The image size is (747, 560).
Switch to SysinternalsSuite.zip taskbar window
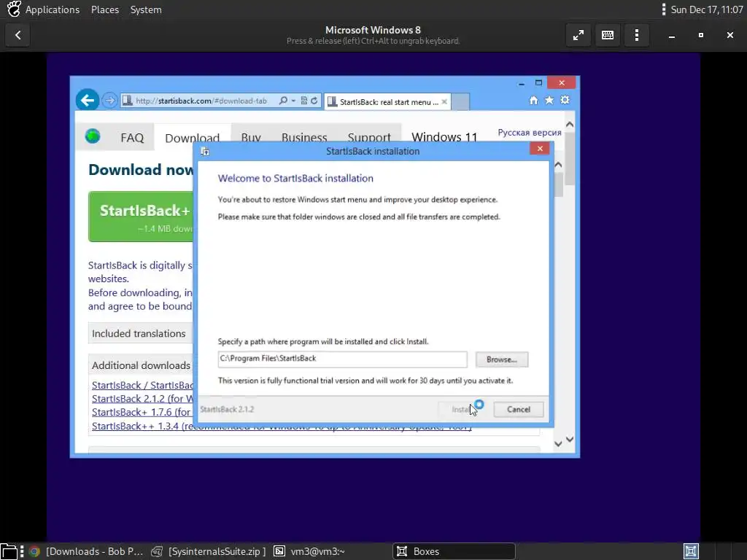tap(209, 551)
